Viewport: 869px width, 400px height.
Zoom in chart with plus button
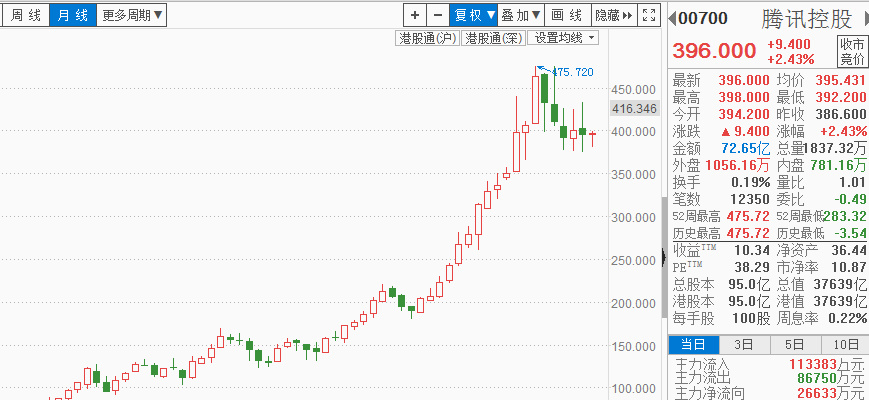coord(415,15)
